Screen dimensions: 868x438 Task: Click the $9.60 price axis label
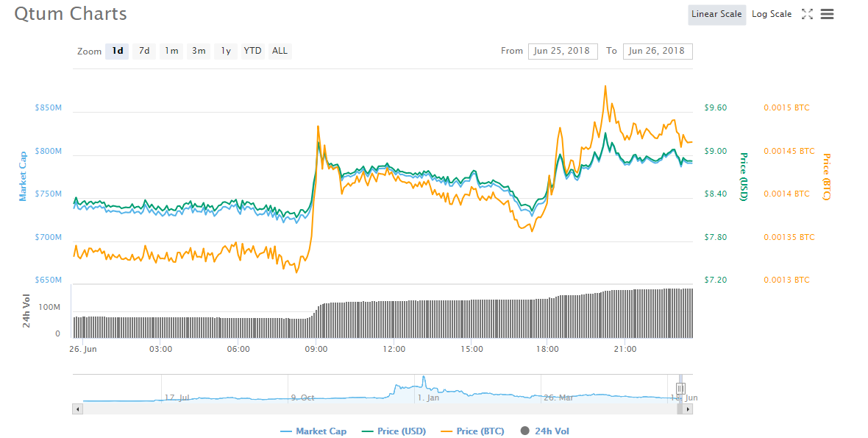coord(716,108)
